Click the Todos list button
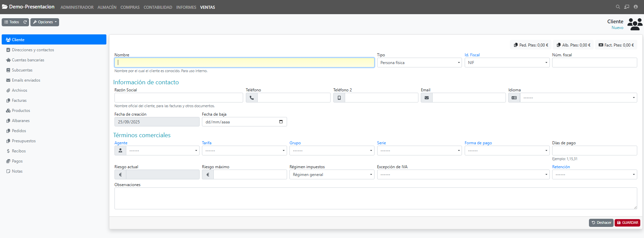644x238 pixels. tap(12, 22)
